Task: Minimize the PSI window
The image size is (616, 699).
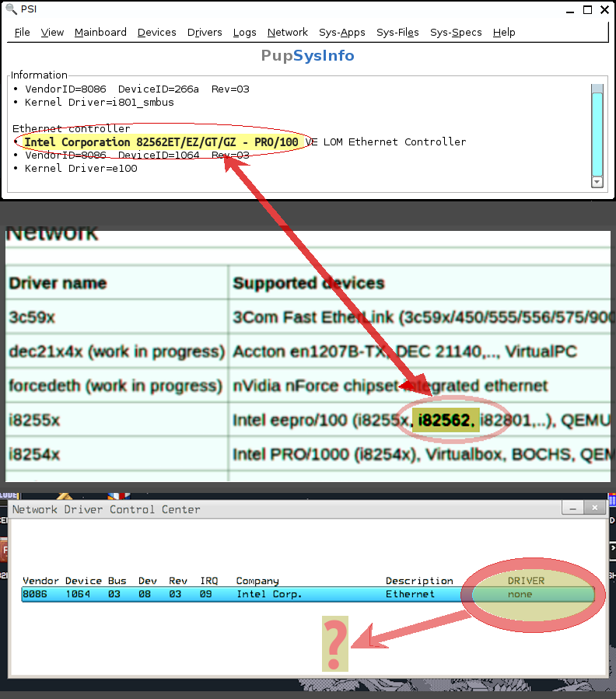Action: point(570,10)
